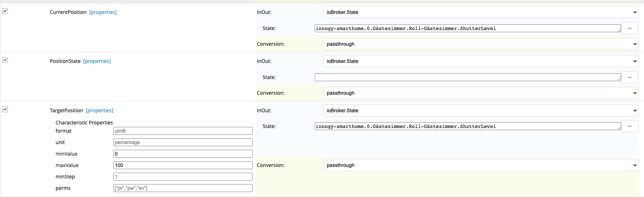
Task: Open TargetPosition InOut dropdown
Action: click(x=480, y=110)
